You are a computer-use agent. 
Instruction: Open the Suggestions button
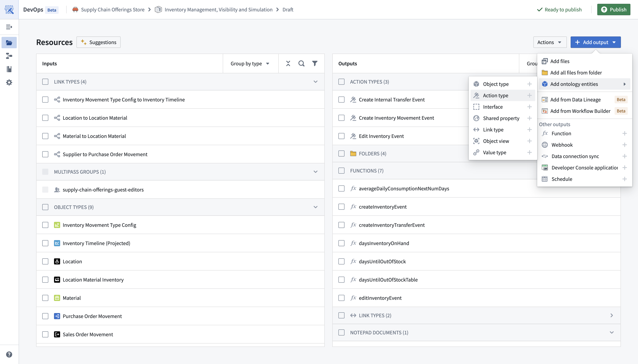click(98, 42)
